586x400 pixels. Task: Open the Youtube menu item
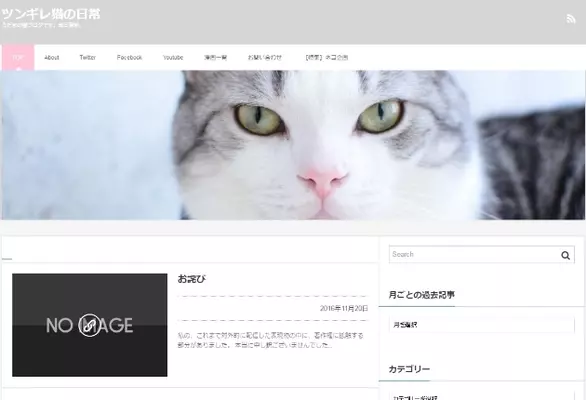pos(173,58)
